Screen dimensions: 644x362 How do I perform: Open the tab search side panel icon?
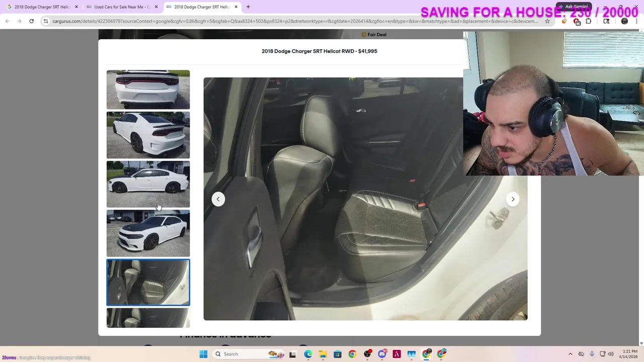click(x=606, y=21)
